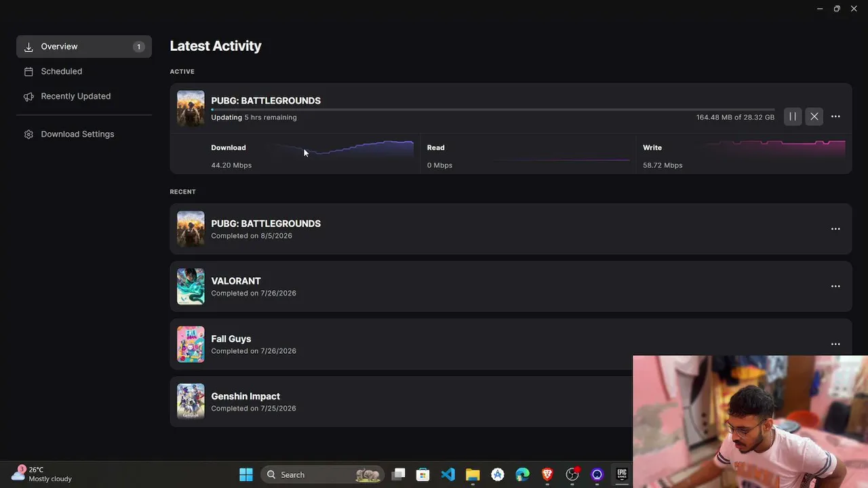
Task: Click the Overview badge count "1"
Action: [139, 47]
